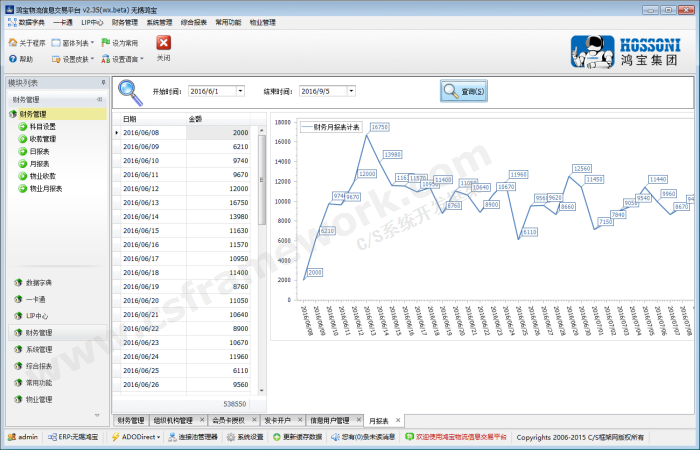Open 帮助 help from the toolbar
The height and width of the screenshot is (450, 700).
(13, 59)
